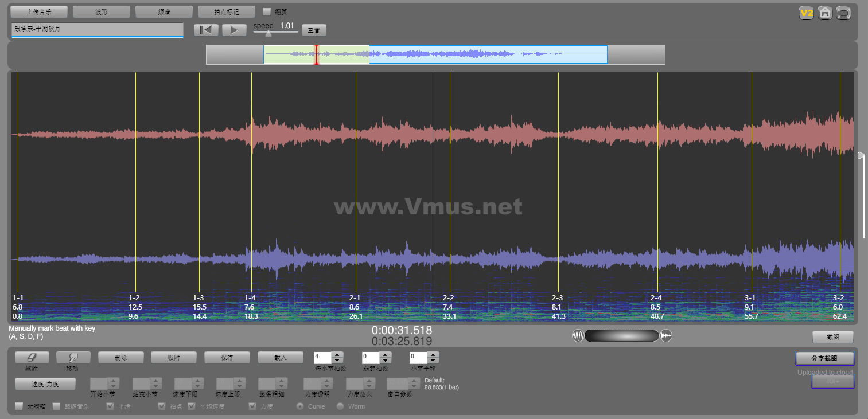Click the small waveform icon left of zoom bar

[577, 336]
